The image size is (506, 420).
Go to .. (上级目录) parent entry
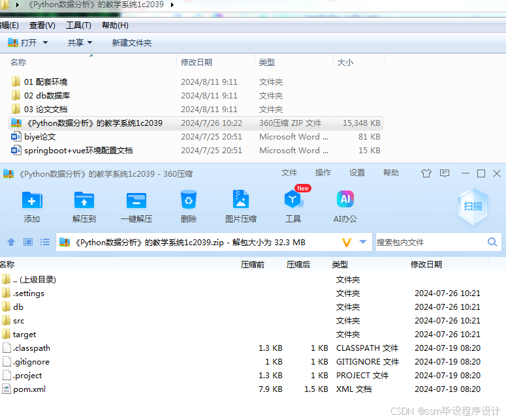pyautogui.click(x=29, y=280)
